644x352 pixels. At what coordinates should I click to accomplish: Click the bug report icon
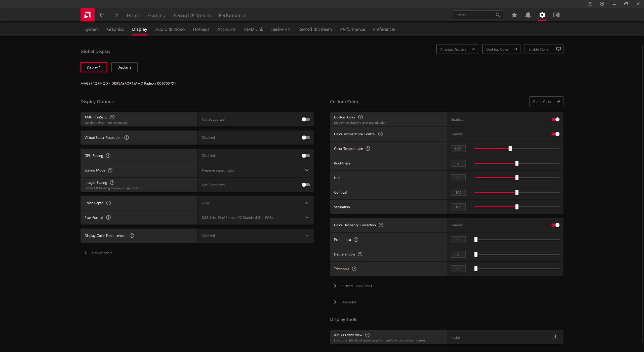pyautogui.click(x=590, y=4)
